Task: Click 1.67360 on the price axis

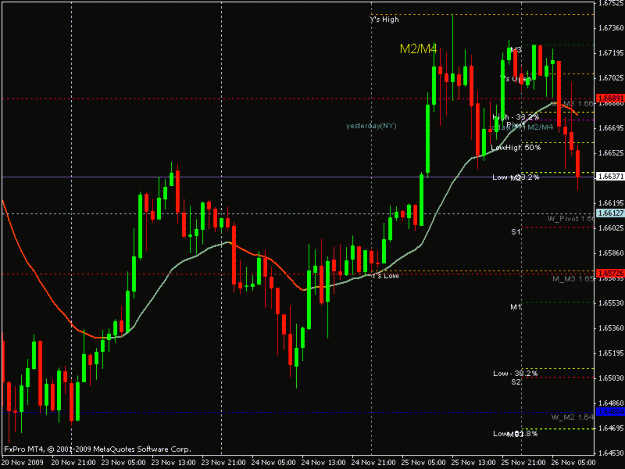Action: tap(611, 28)
